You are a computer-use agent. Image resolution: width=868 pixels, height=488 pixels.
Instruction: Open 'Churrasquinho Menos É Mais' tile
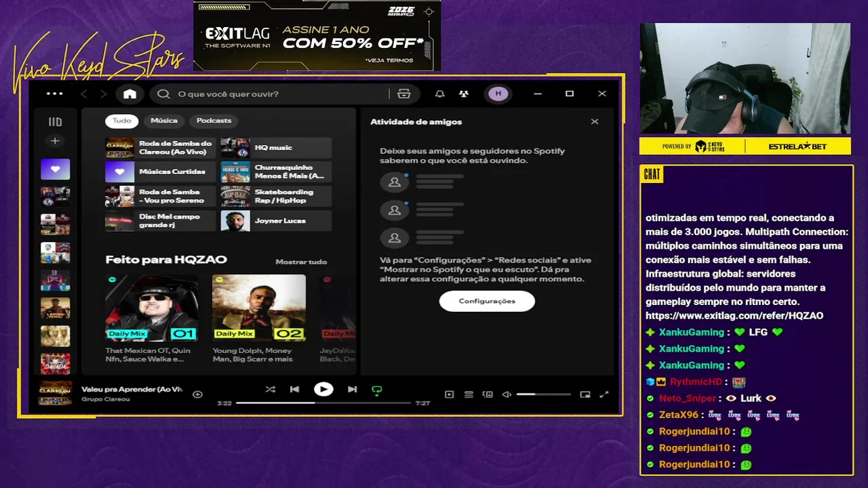click(276, 172)
